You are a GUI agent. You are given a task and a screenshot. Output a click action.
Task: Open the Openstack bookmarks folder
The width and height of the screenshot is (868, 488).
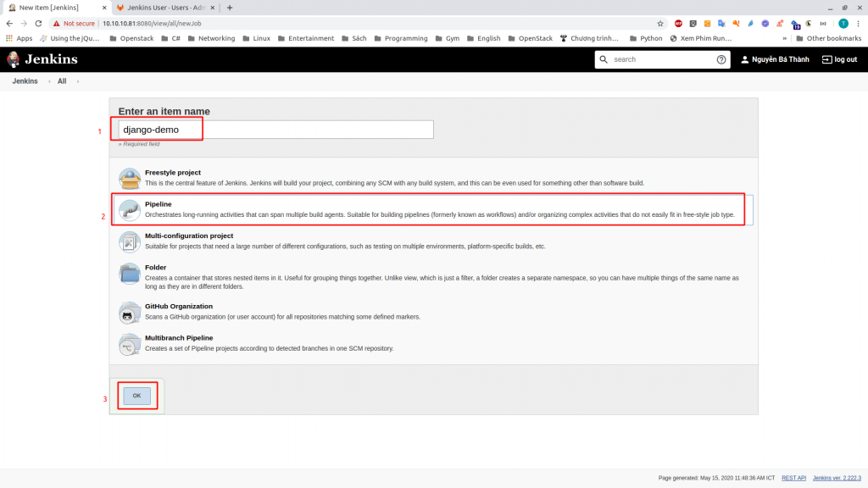pyautogui.click(x=131, y=38)
